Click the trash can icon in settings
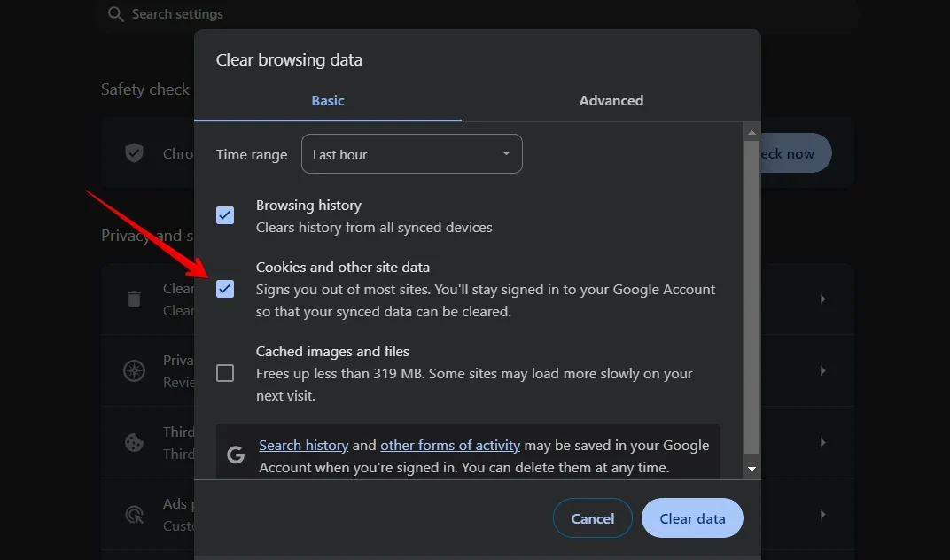950x560 pixels. coord(134,299)
